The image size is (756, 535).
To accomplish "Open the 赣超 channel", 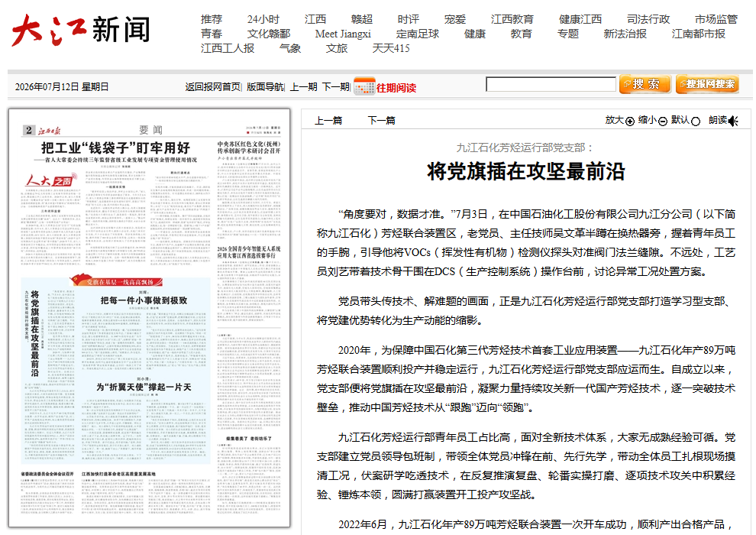I will [362, 19].
